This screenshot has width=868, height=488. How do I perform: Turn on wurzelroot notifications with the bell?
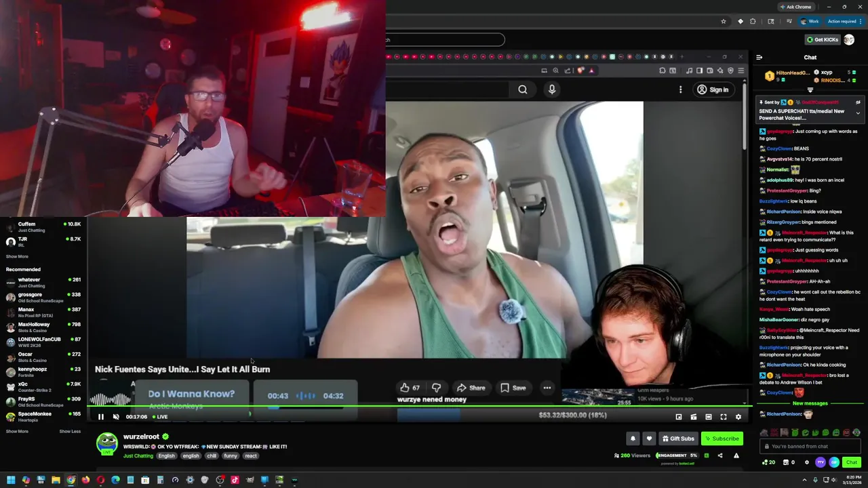point(633,439)
